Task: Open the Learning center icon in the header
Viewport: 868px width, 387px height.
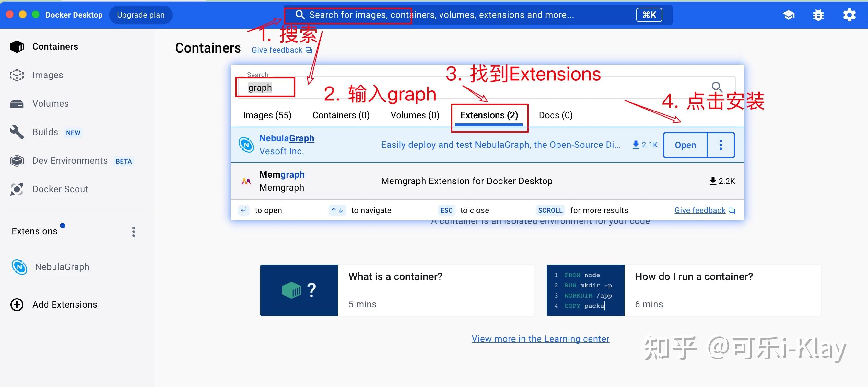Action: pos(789,15)
